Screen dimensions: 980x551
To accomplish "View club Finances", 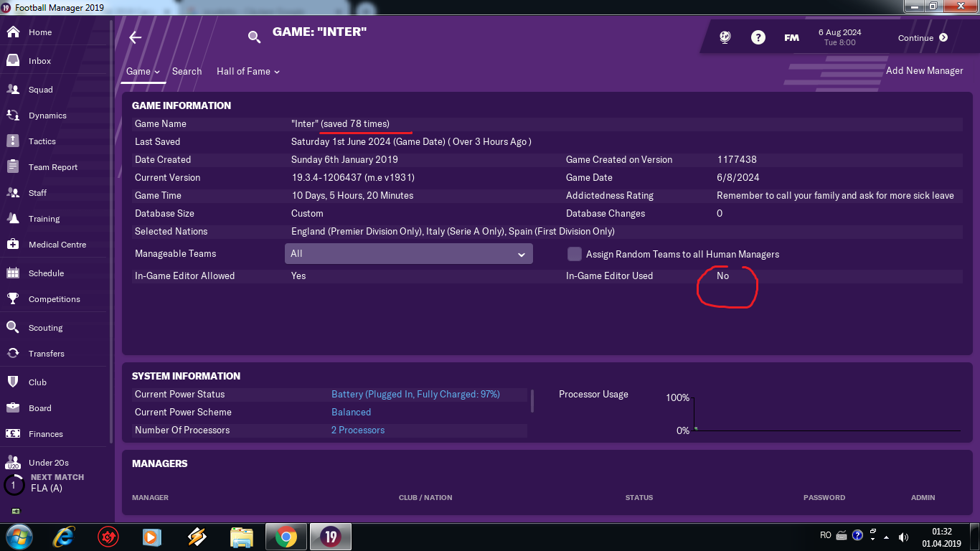I will [45, 434].
